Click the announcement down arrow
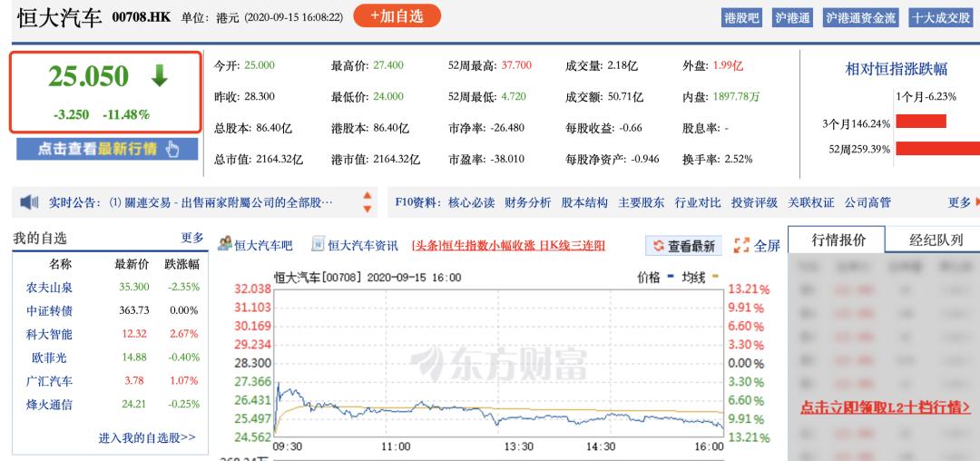 pos(367,209)
